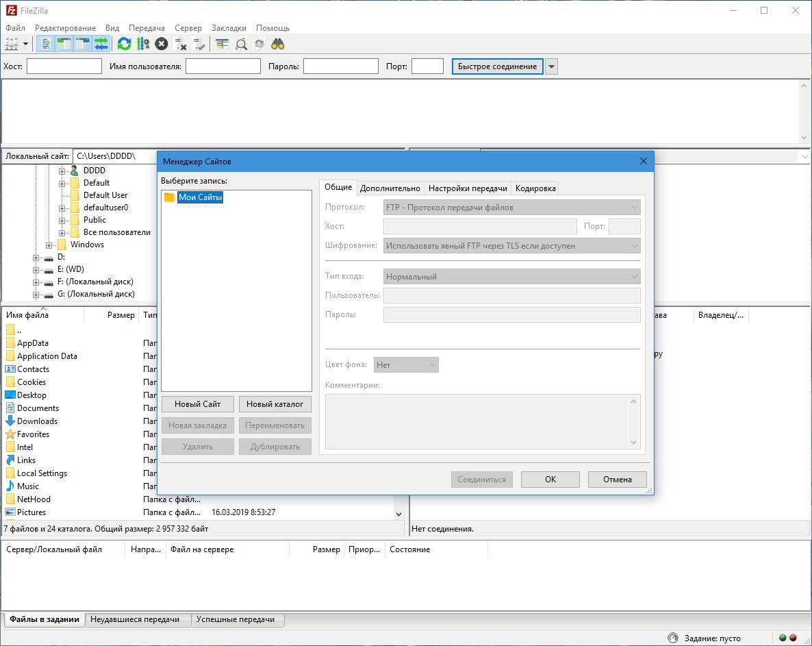
Task: Click the striped table filter toolbar icon
Action: coord(222,44)
